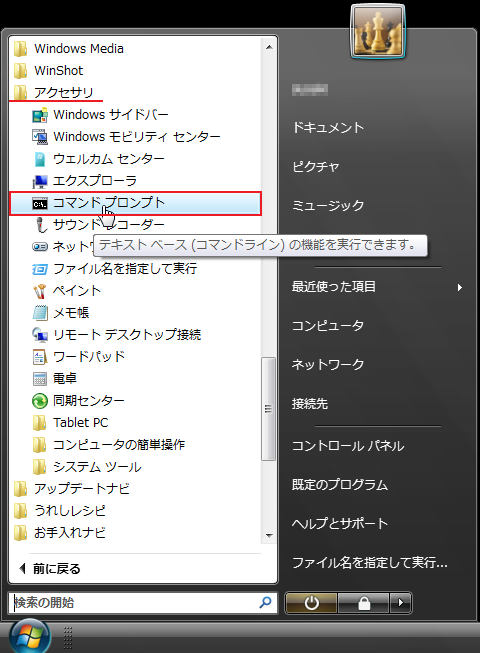Click the lock computer button
Screen dimensions: 480x653
[x=364, y=603]
